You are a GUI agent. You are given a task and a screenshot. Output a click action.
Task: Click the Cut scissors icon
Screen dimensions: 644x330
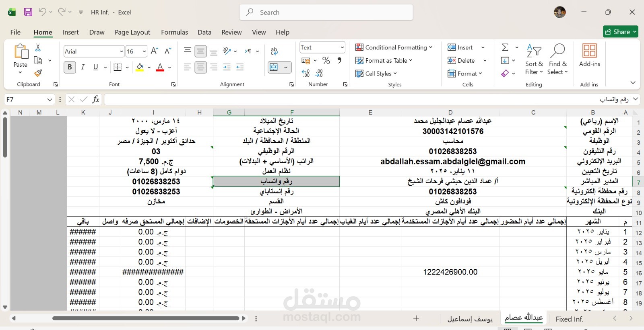click(x=38, y=47)
